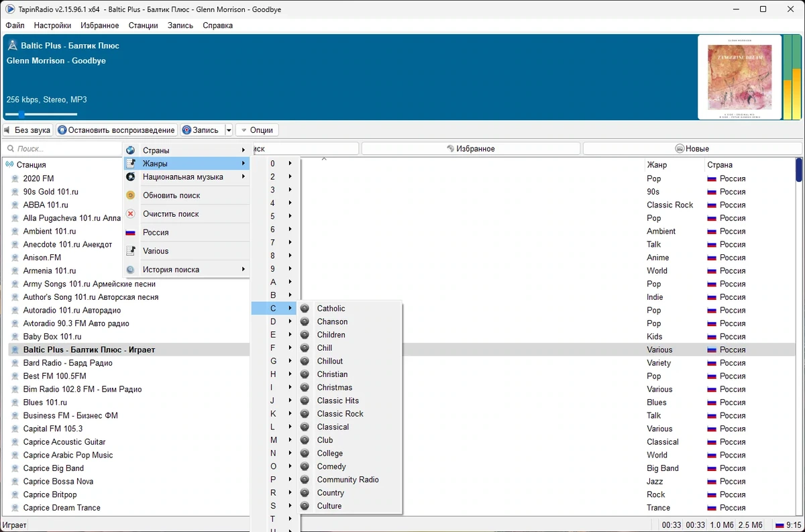805x532 pixels.
Task: Open the Станции menu
Action: pos(143,25)
